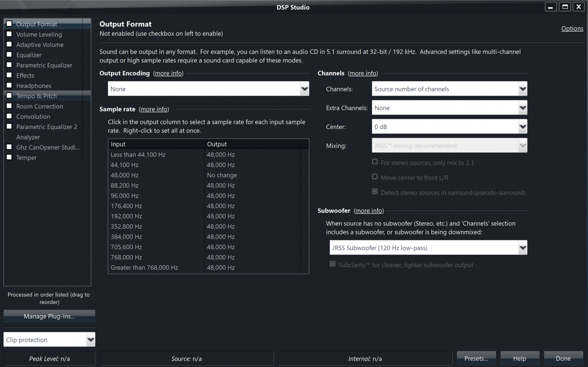Click the output rate for 192,000 Hz input
Image resolution: width=588 pixels, height=367 pixels.
tap(221, 216)
